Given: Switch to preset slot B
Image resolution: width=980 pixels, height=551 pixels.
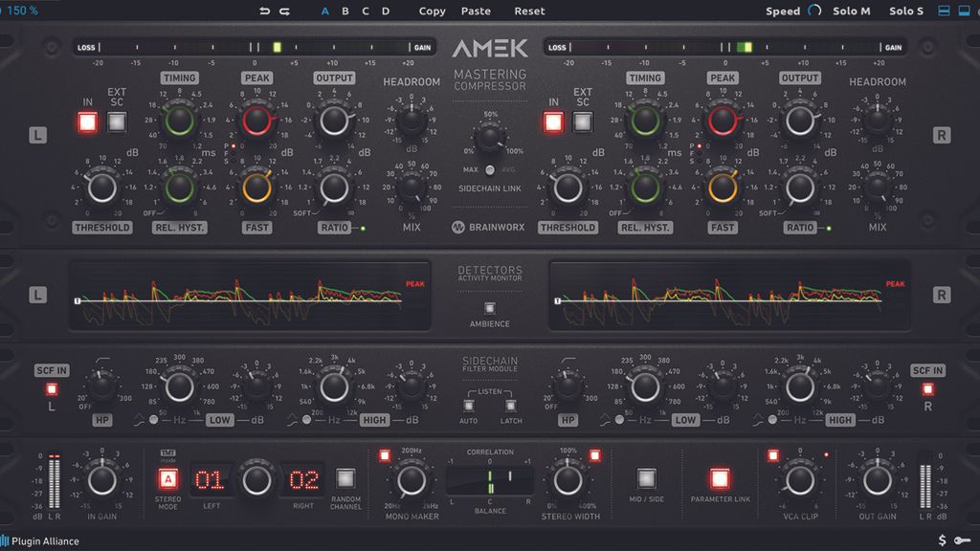Looking at the screenshot, I should pyautogui.click(x=343, y=11).
